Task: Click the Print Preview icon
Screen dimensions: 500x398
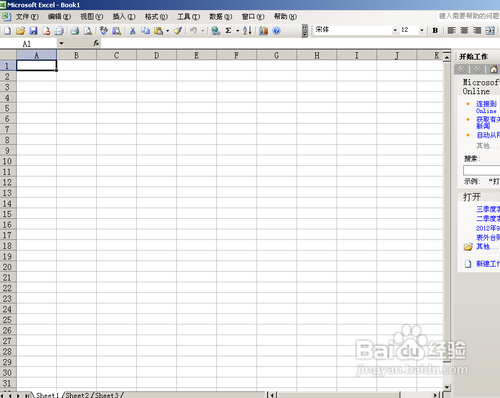Action: (88, 31)
